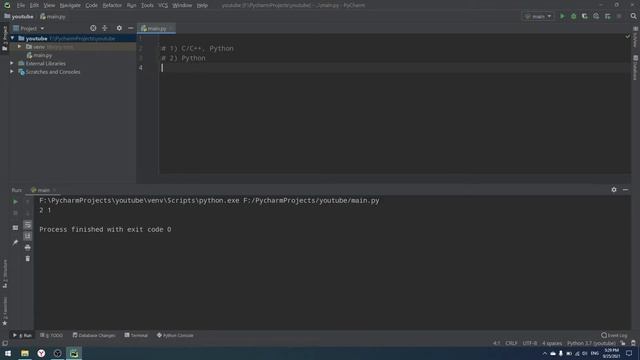The height and width of the screenshot is (360, 640).
Task: Open the Python Console tool window
Action: coord(175,335)
